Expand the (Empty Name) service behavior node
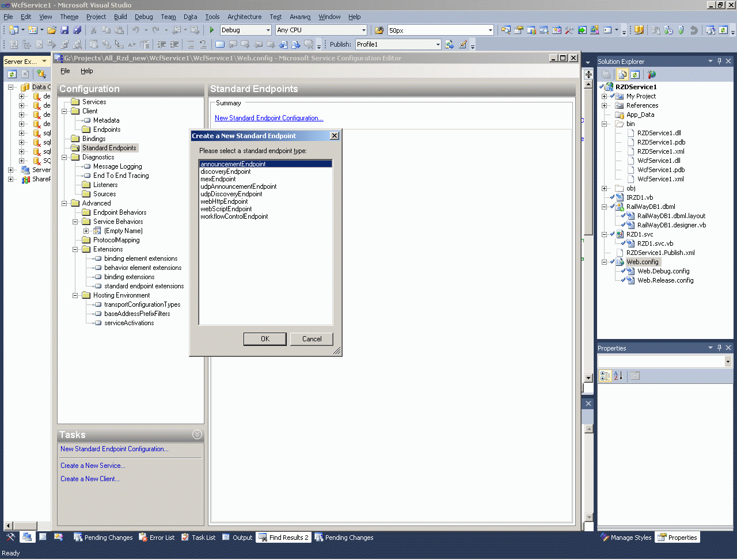Screen dimensions: 737x560 (x=86, y=231)
